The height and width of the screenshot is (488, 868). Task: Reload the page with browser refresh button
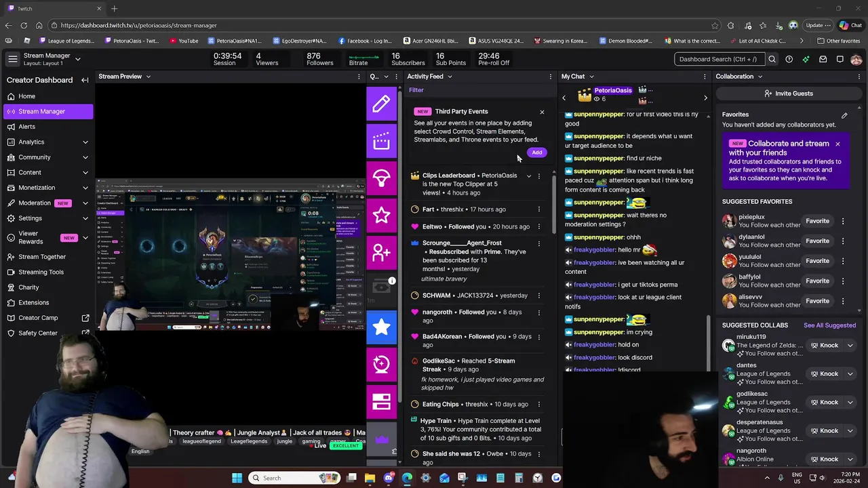25,25
